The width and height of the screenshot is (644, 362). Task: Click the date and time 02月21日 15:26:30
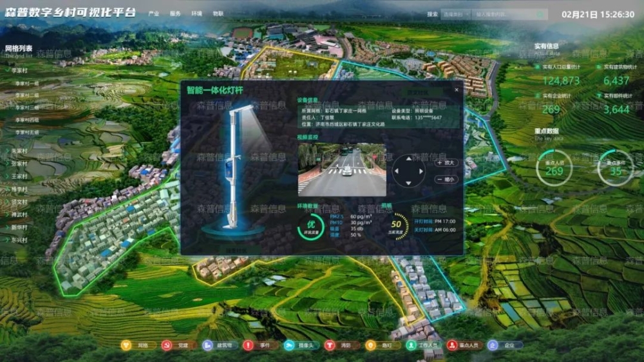coord(598,14)
